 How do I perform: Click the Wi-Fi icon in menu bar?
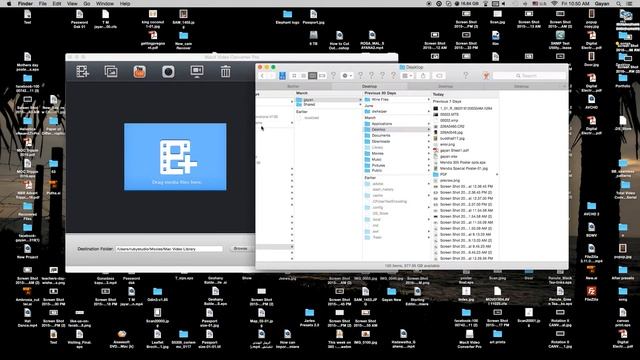click(554, 3)
